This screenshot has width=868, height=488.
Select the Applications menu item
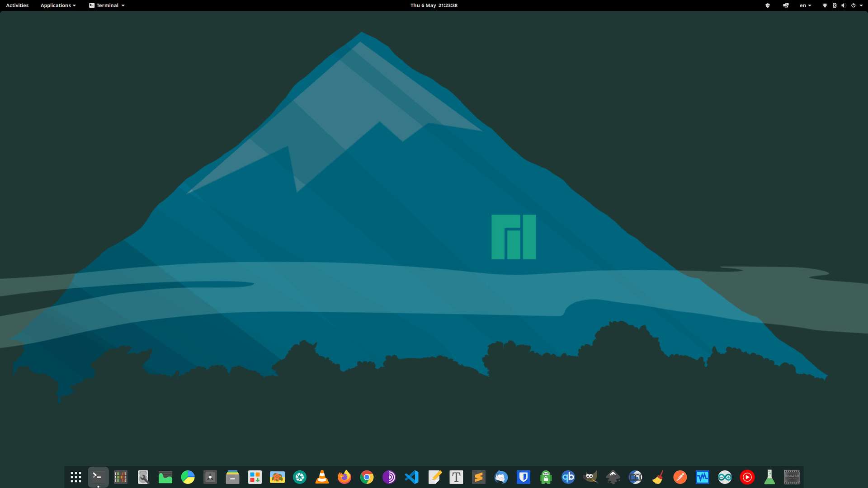56,5
